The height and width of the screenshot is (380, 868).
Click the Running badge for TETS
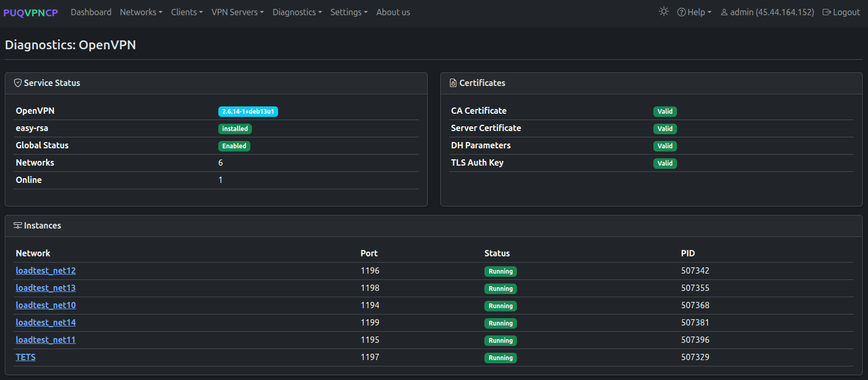pyautogui.click(x=501, y=357)
